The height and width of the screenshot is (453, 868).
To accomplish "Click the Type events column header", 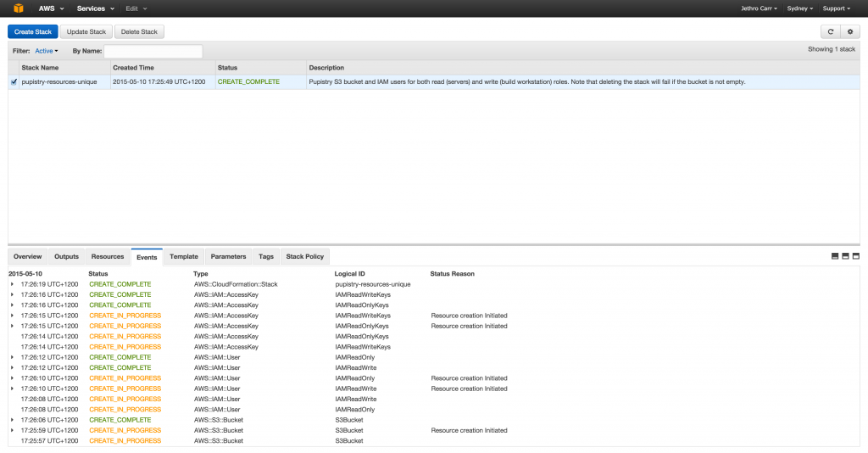I will 201,273.
